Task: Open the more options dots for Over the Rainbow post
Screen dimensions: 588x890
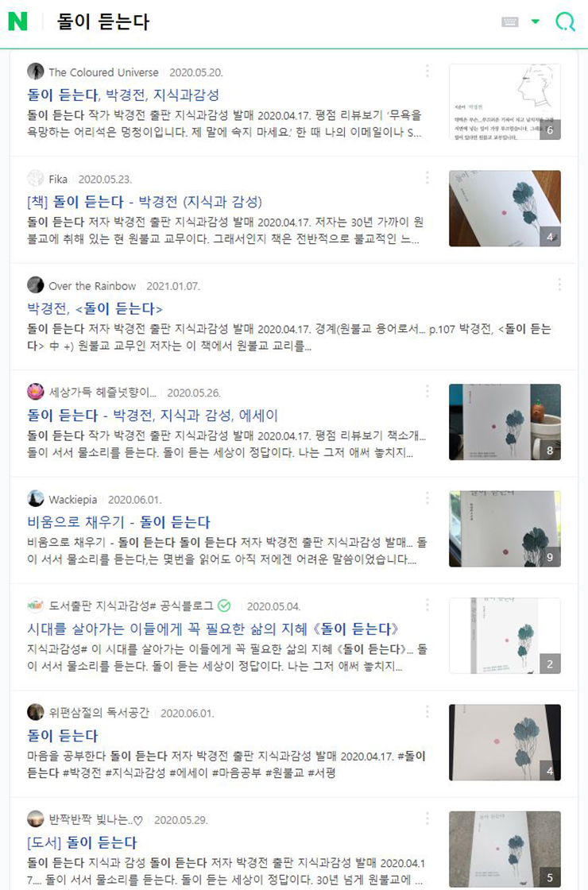Action: click(x=559, y=284)
